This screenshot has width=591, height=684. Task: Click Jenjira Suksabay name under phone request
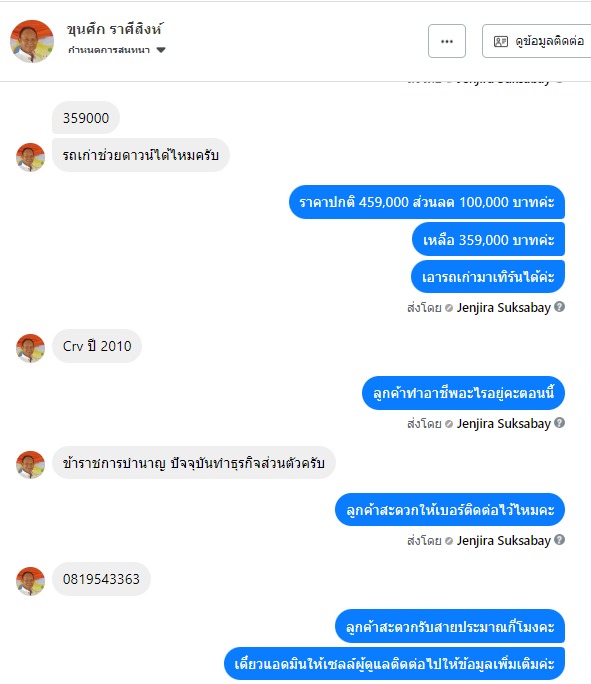coord(504,541)
